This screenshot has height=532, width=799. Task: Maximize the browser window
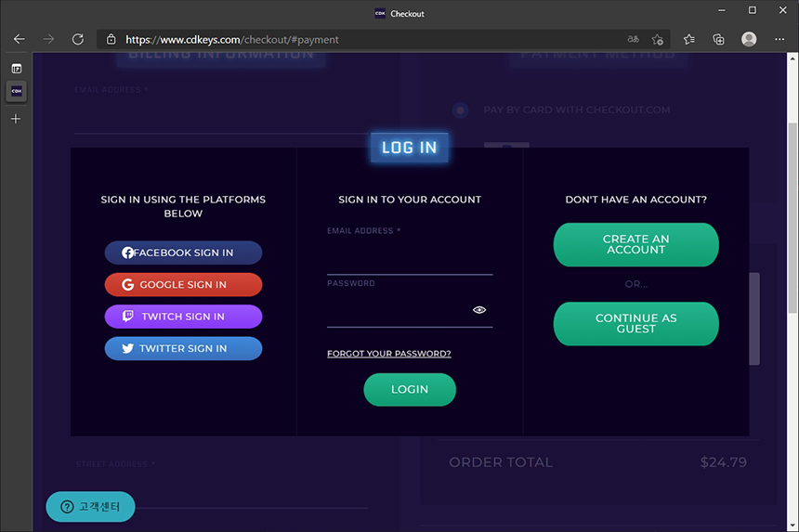[753, 10]
